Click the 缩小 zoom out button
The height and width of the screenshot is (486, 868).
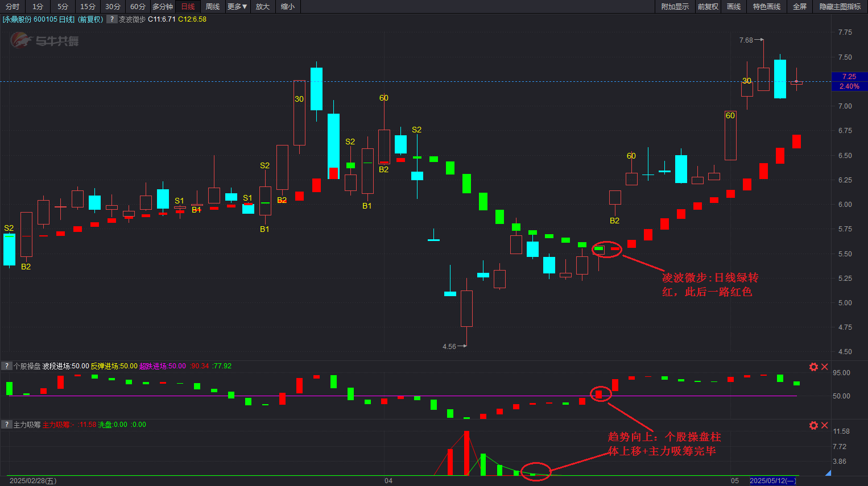point(288,7)
